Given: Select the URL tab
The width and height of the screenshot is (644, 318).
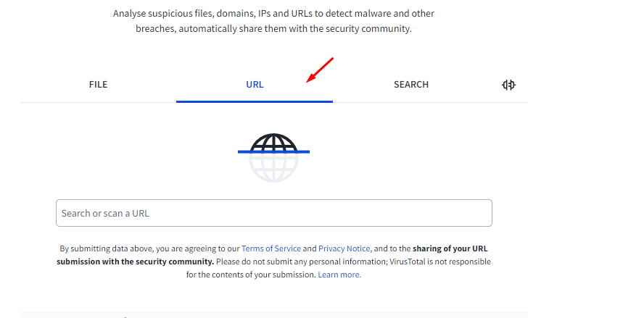Looking at the screenshot, I should (255, 85).
